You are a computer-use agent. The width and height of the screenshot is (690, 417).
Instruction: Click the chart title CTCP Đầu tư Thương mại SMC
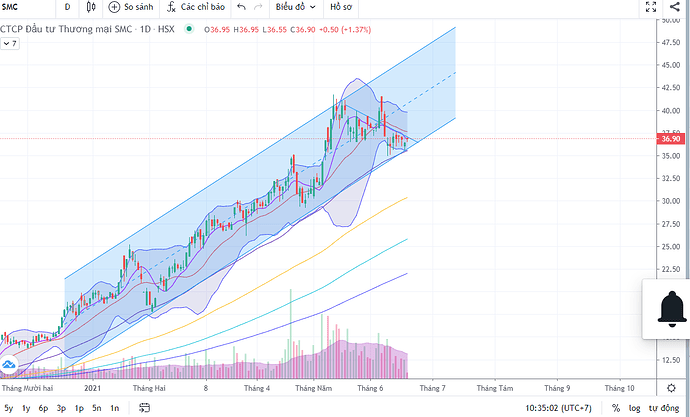[66, 29]
